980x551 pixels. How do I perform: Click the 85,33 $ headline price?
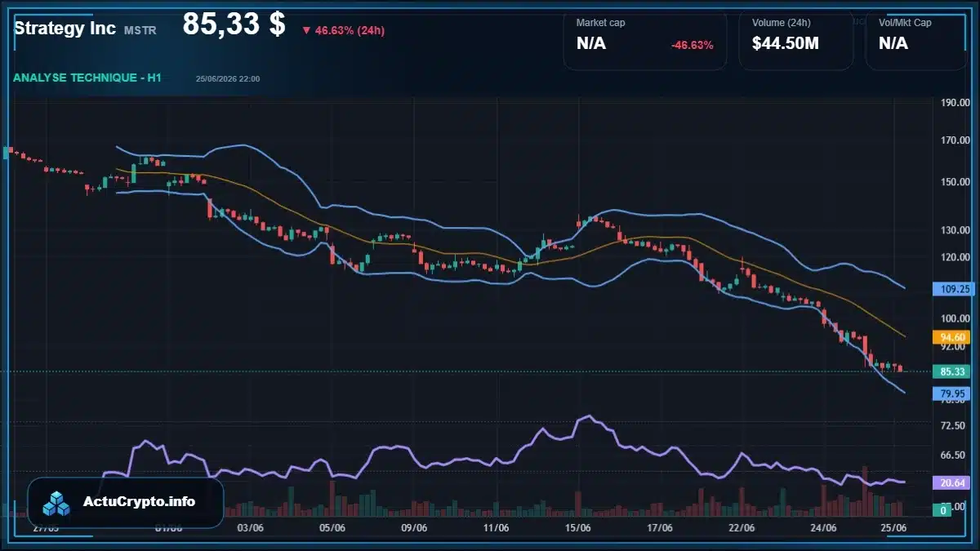click(x=234, y=24)
